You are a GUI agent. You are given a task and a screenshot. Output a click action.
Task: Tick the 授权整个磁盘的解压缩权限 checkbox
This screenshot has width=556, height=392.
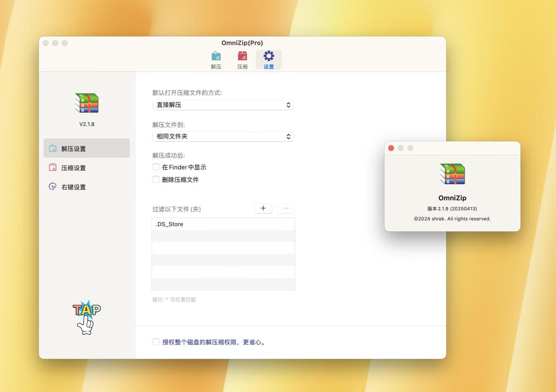(x=156, y=342)
